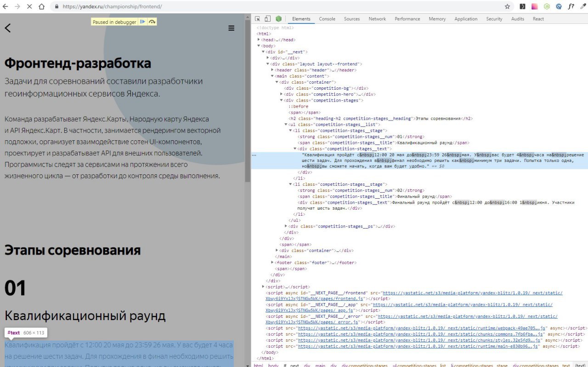Expand the header class="header" node
The image size is (588, 367).
272,70
